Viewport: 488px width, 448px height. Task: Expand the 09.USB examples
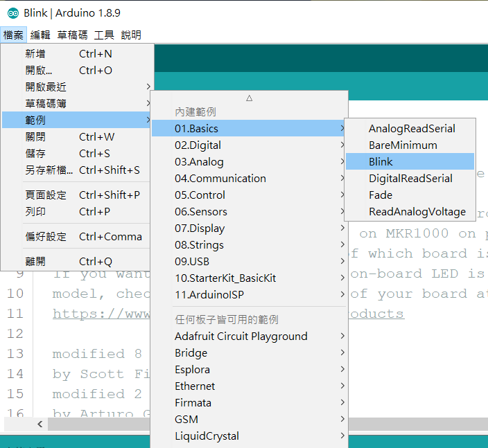[x=249, y=262]
